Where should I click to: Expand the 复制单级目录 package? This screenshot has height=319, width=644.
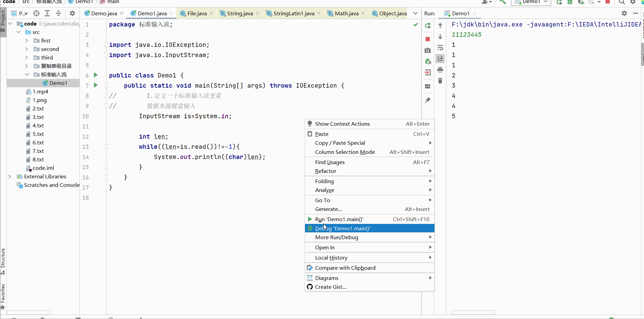[27, 66]
